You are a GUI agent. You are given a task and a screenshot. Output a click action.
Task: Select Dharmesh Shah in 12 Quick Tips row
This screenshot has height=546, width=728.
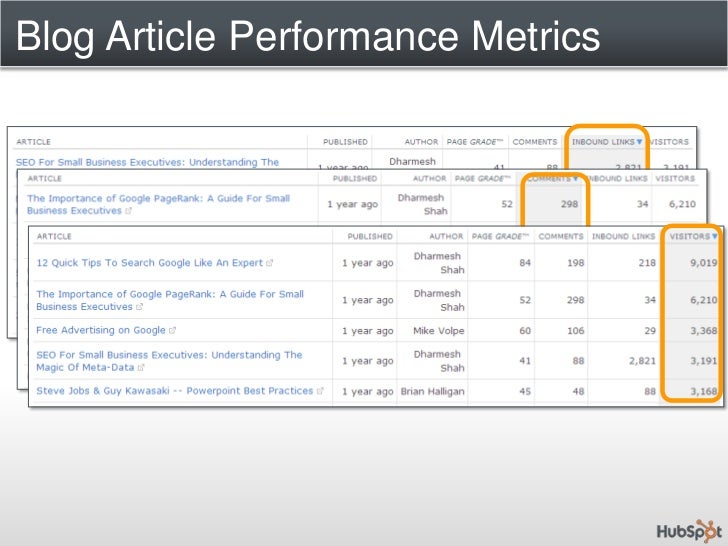[x=439, y=263]
